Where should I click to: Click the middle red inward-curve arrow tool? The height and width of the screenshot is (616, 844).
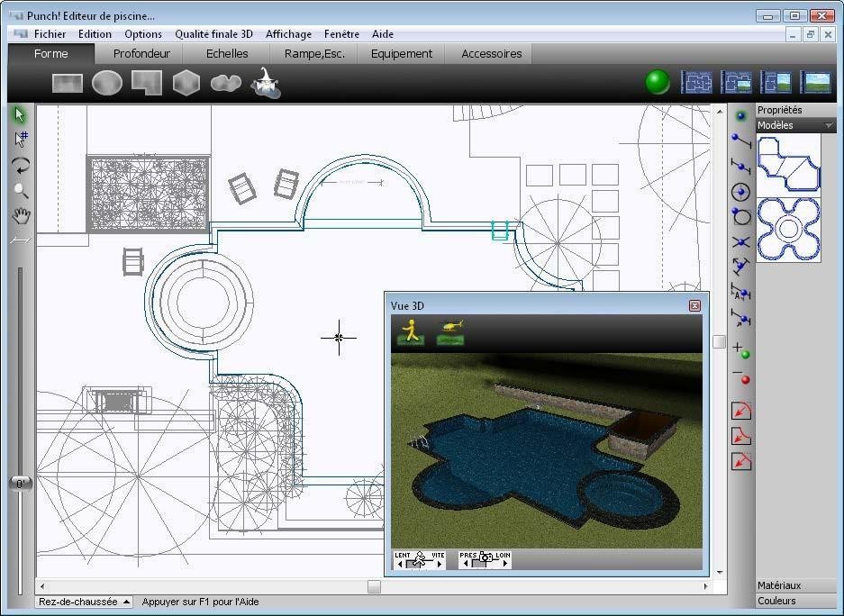pyautogui.click(x=741, y=436)
